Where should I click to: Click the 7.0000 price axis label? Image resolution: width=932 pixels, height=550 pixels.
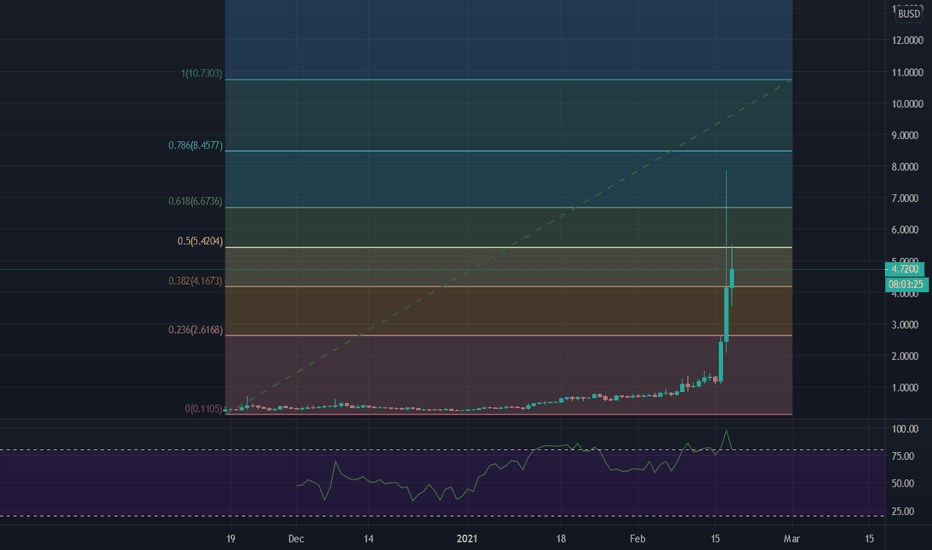[905, 199]
